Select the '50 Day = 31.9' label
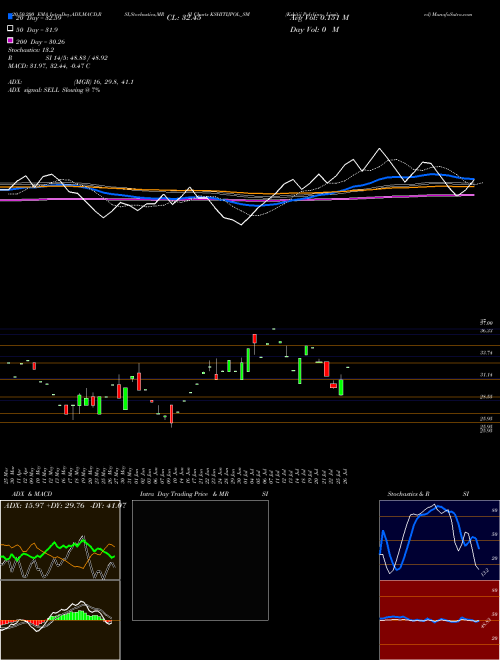Viewport: 500px width, 660px height. coord(37,30)
